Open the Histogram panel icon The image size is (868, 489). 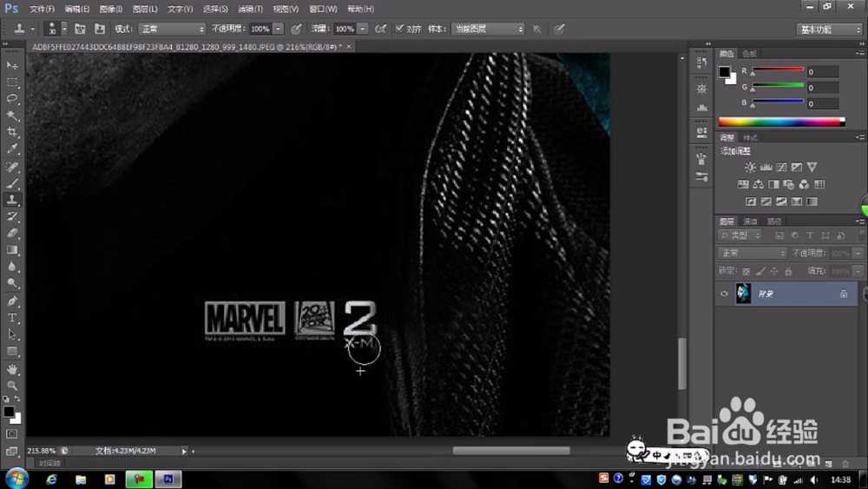(x=702, y=107)
